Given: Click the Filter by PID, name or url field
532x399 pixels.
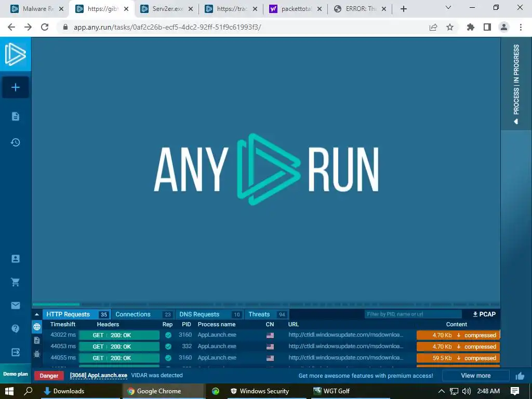Looking at the screenshot, I should point(413,314).
